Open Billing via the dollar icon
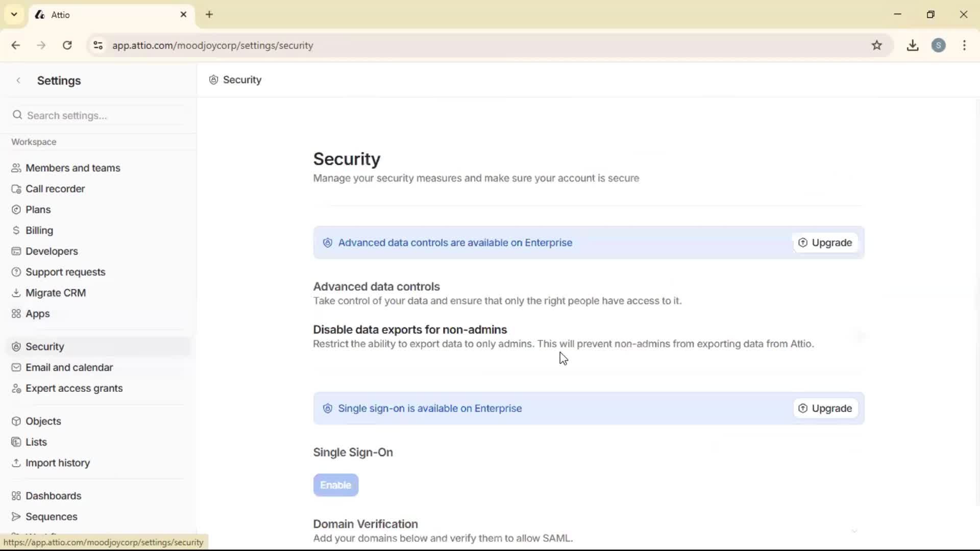 [x=16, y=230]
